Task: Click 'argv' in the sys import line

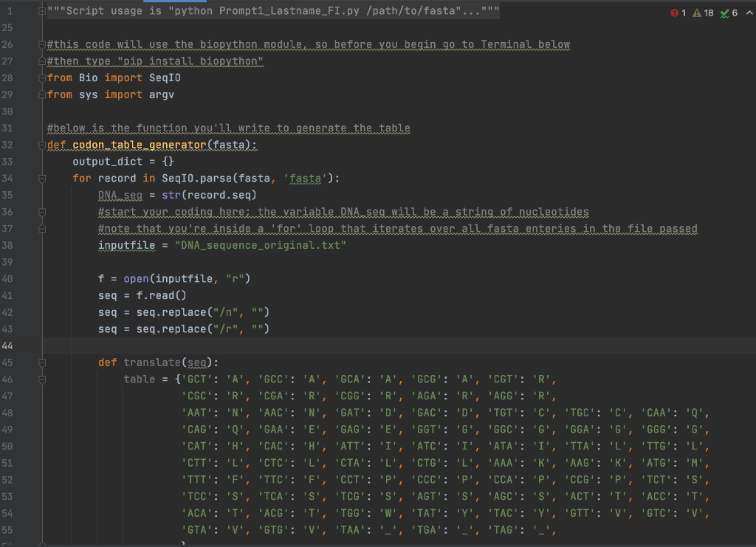Action: pyautogui.click(x=162, y=95)
